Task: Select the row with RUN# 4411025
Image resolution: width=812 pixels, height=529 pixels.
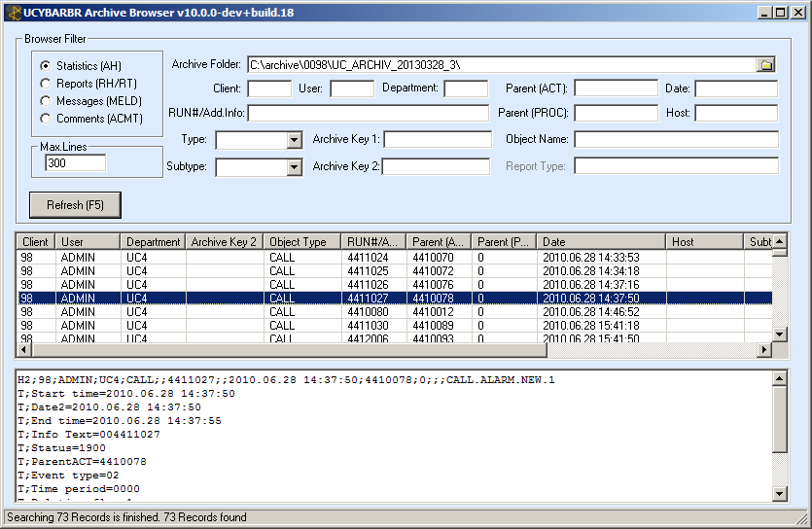Action: click(395, 270)
